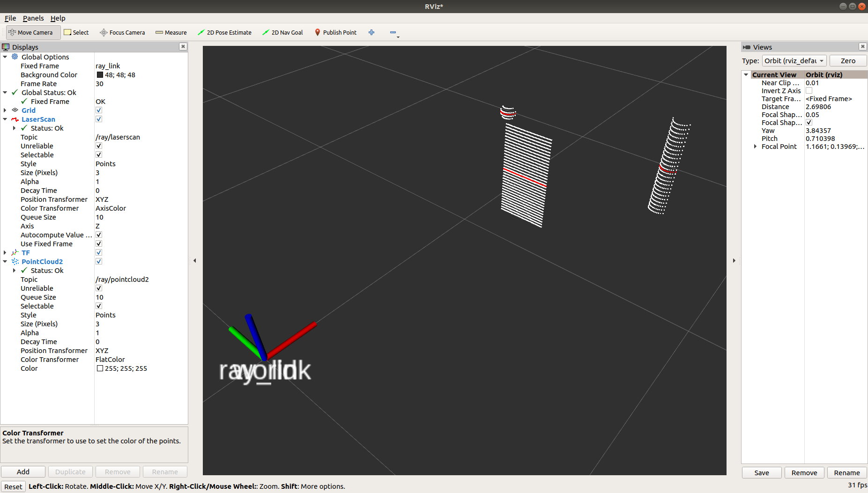
Task: Collapse the Global Options tree item
Action: pyautogui.click(x=5, y=57)
